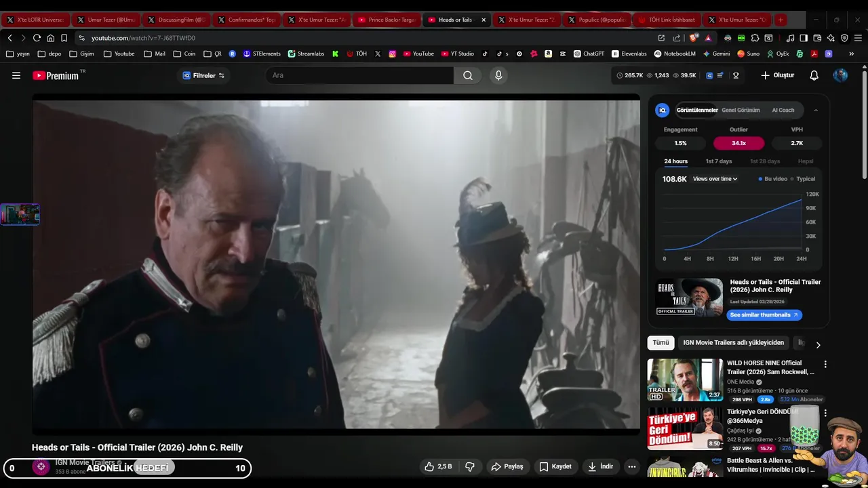Dislike the video with thumbs down

469,466
